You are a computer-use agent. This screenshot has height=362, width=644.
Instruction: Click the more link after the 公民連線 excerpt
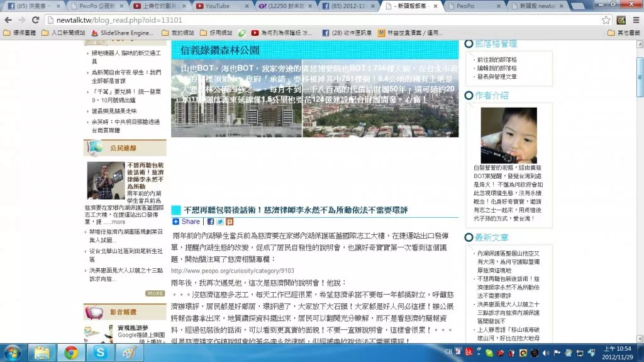(118, 222)
